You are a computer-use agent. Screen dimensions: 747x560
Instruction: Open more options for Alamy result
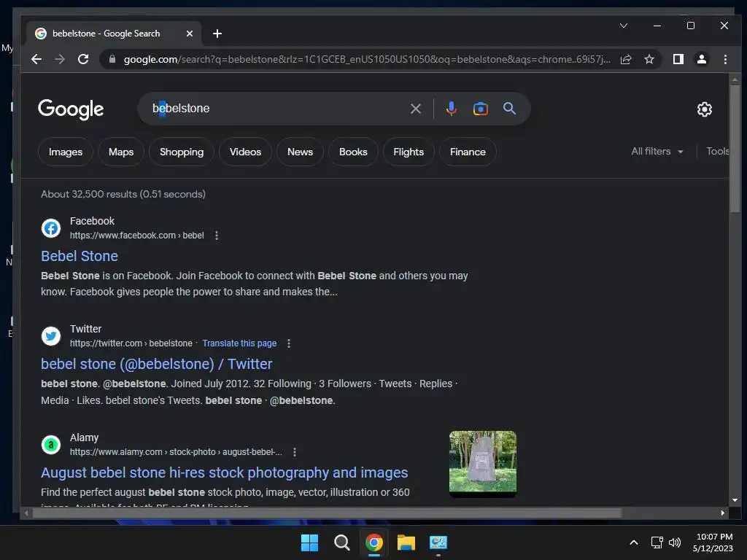(295, 452)
